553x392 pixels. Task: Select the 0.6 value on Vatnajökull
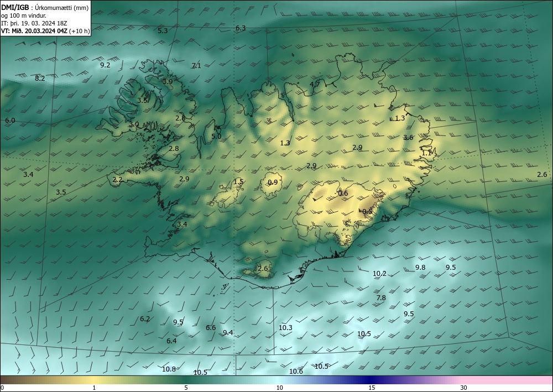[x=343, y=193]
